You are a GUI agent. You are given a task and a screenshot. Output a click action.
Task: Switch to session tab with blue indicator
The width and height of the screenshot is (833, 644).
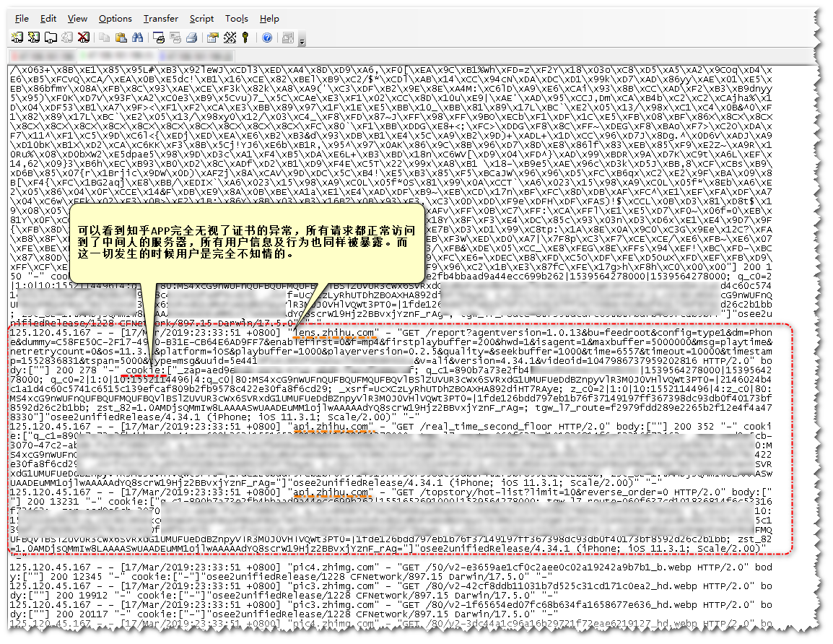196,56
